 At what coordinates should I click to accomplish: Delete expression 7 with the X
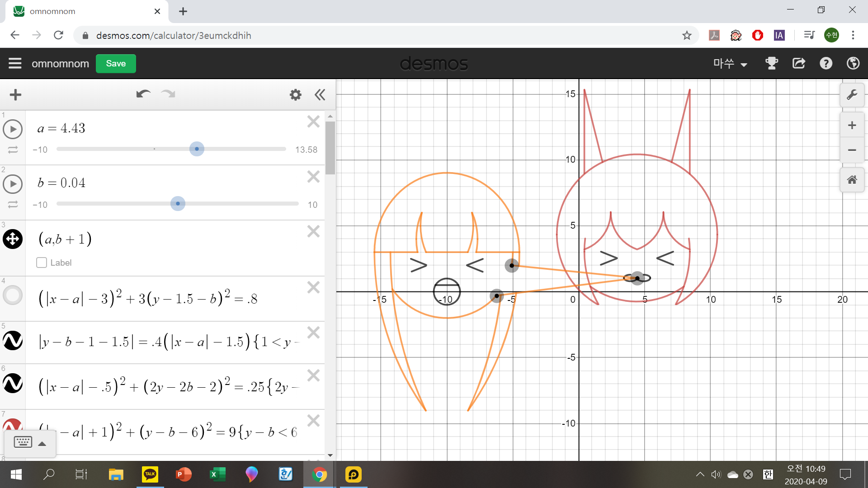pyautogui.click(x=313, y=421)
